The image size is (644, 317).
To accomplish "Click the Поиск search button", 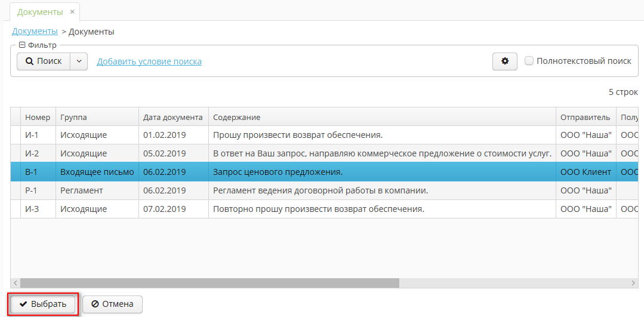I will [44, 61].
